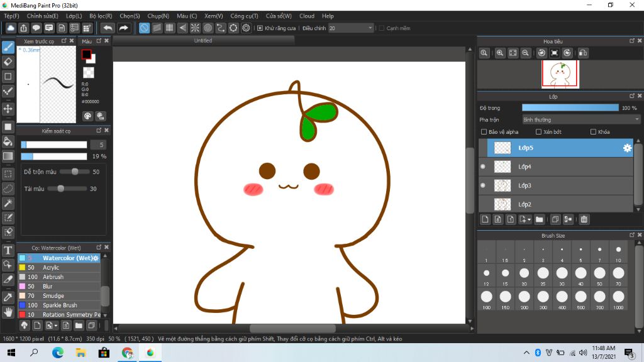Zoom out on the navigator panel
The image size is (644, 362).
pyautogui.click(x=525, y=53)
